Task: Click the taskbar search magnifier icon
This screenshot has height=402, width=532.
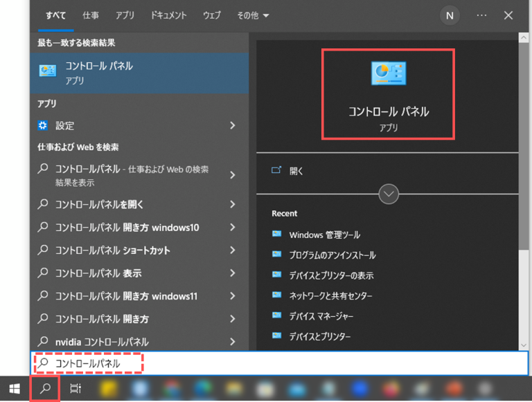Action: 45,388
